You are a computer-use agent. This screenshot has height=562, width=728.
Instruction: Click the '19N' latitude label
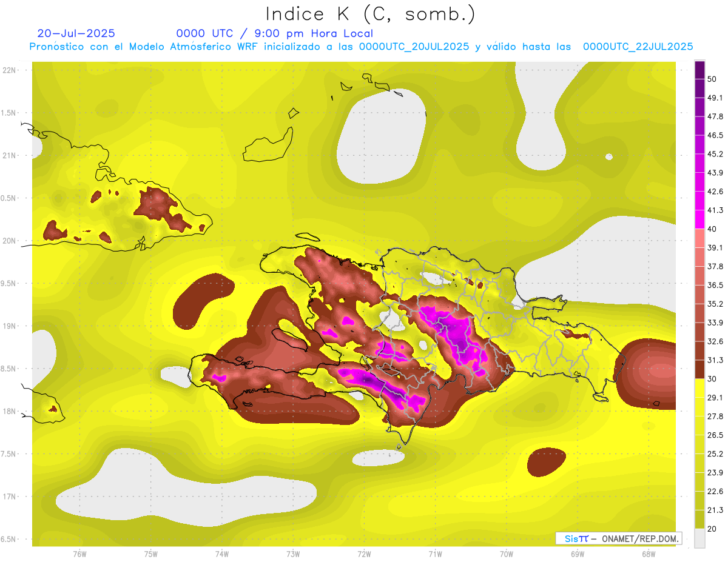pos(10,326)
